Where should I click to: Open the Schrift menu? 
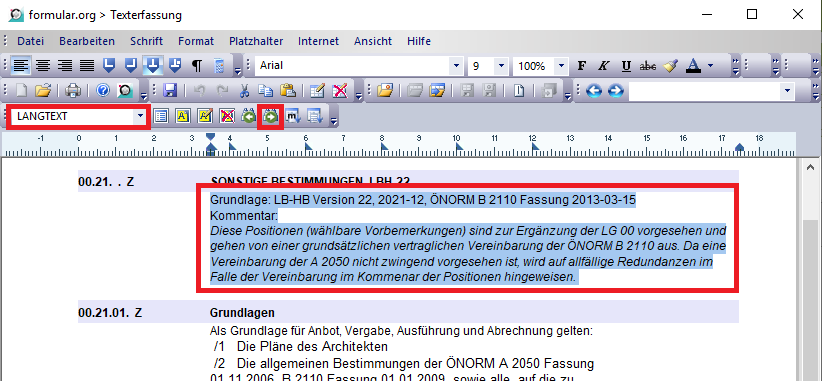pyautogui.click(x=147, y=41)
